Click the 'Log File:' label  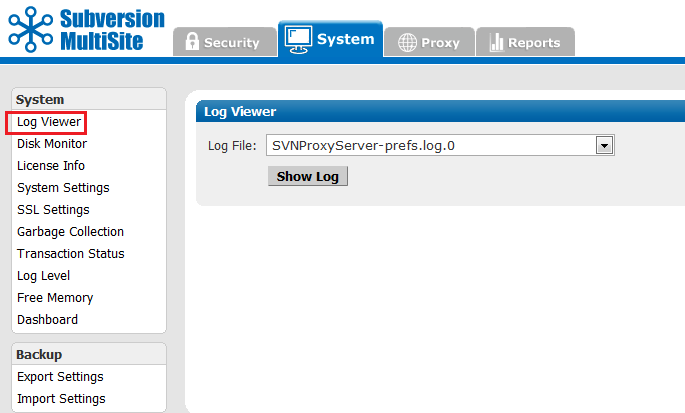click(x=232, y=146)
